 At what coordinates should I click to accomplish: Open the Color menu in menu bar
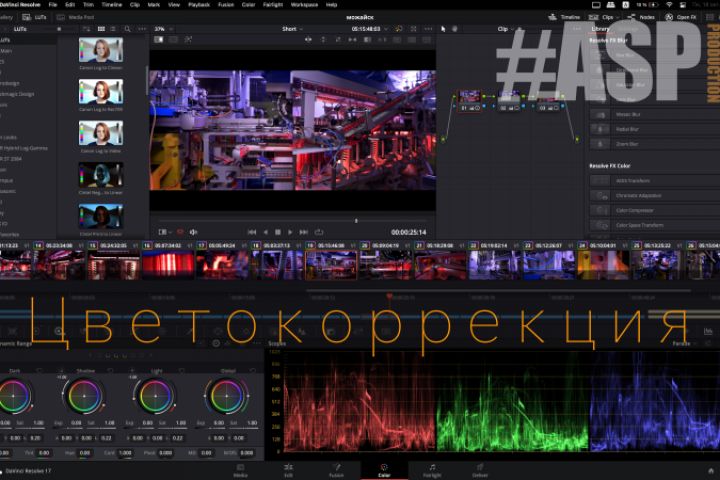click(x=248, y=5)
